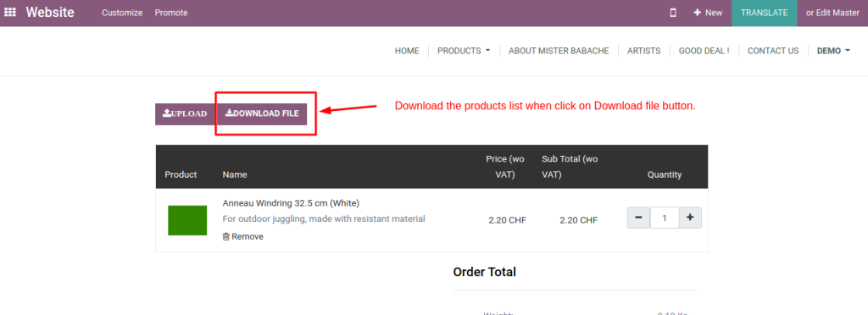The image size is (868, 315).
Task: Open the GOOD DEAL ! page
Action: (x=704, y=51)
